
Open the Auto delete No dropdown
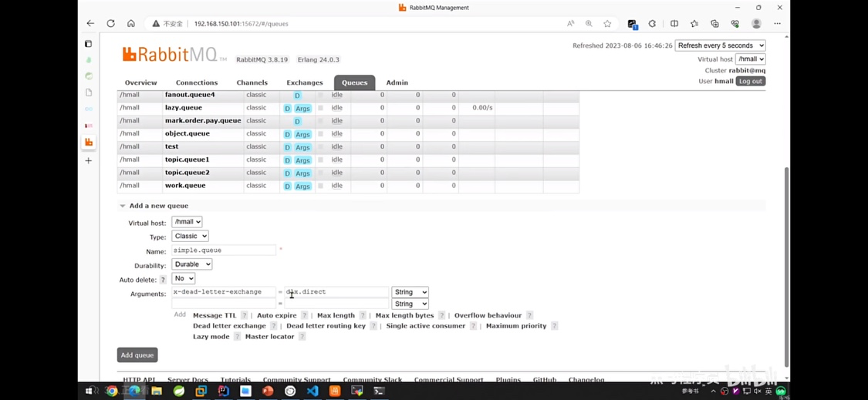[x=183, y=278]
